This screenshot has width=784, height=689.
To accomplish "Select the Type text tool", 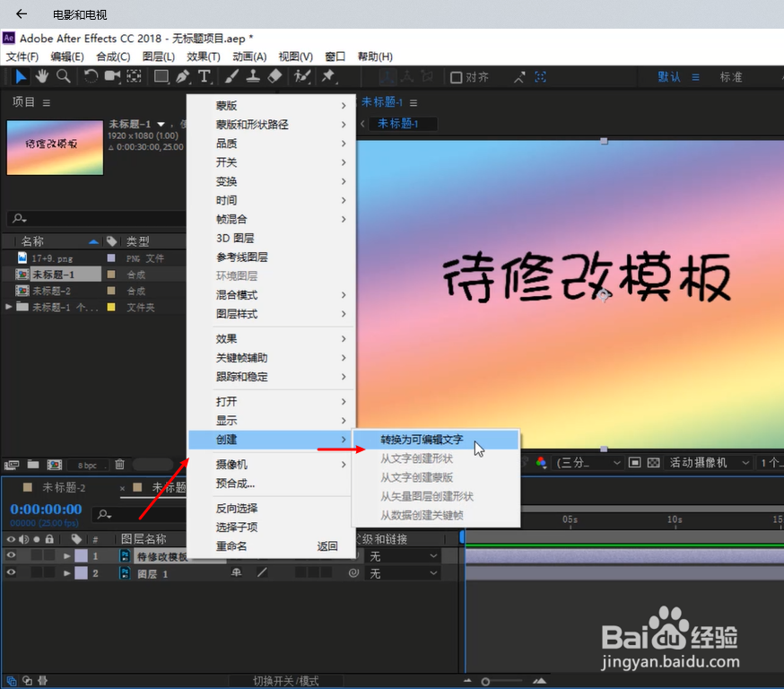I will [x=204, y=76].
